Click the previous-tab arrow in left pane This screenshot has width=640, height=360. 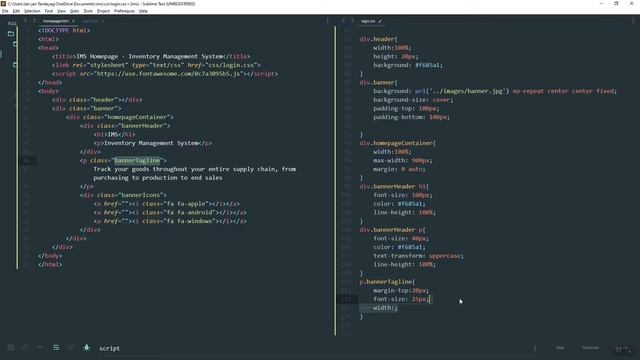25,20
